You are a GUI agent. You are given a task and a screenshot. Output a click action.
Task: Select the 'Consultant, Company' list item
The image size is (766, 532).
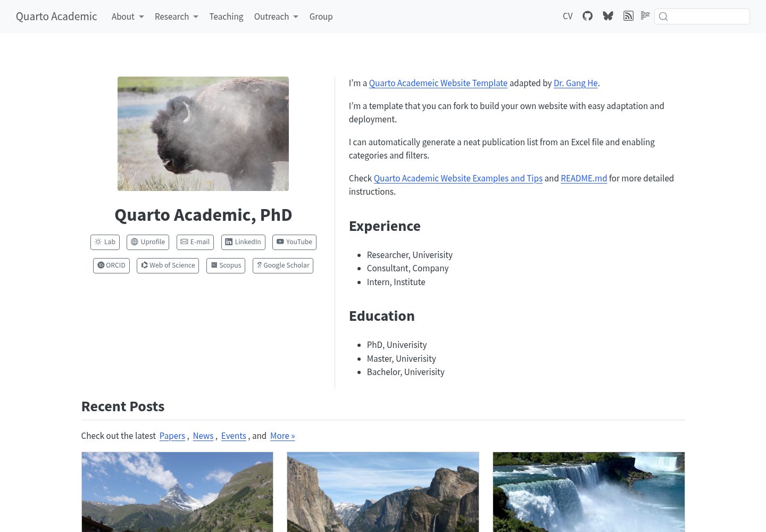pyautogui.click(x=407, y=268)
